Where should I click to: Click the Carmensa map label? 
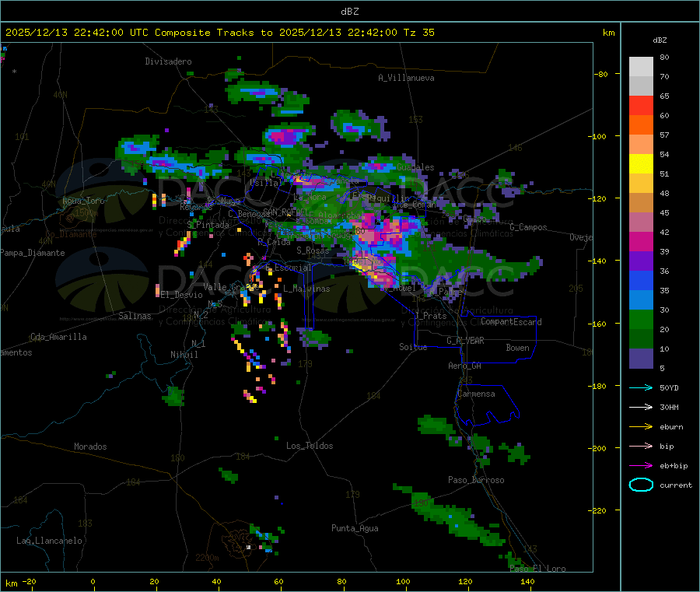pyautogui.click(x=476, y=394)
